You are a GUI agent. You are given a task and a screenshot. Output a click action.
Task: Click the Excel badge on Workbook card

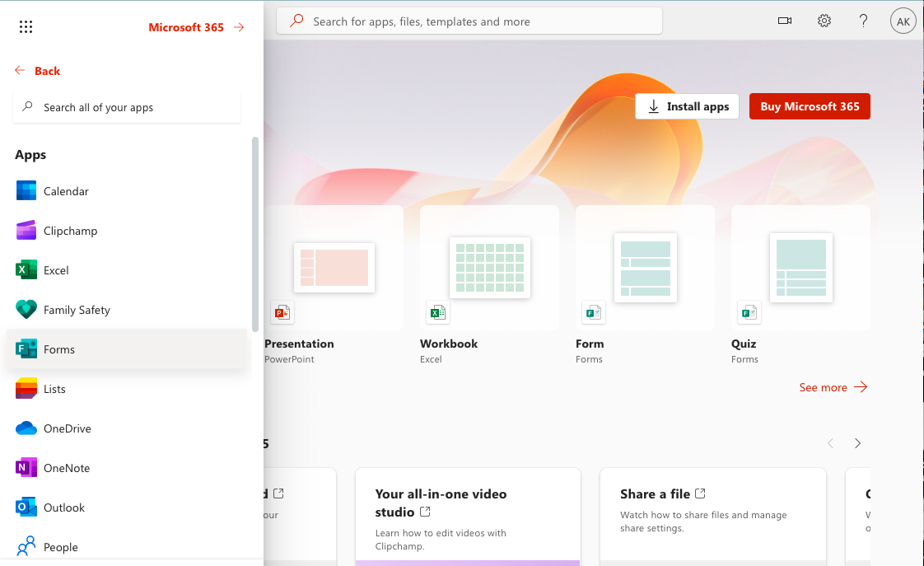point(438,312)
